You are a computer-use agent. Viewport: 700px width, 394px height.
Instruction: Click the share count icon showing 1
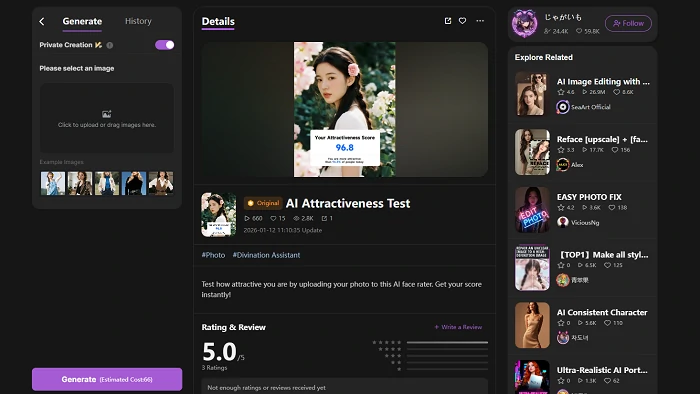[x=324, y=218]
